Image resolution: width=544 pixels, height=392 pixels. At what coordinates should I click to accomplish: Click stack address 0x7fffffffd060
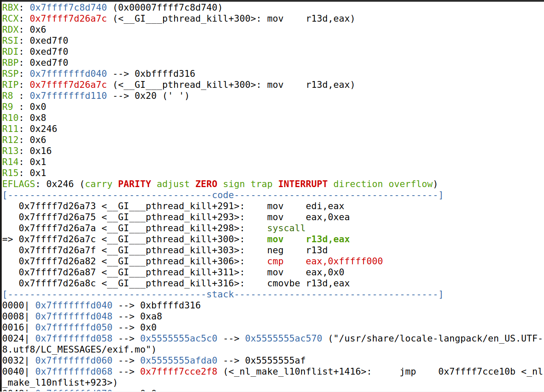point(74,361)
